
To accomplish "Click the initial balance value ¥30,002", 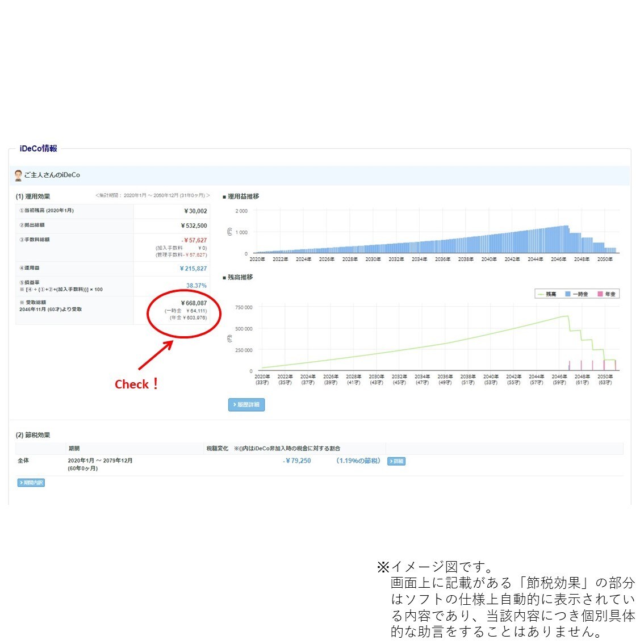I will (x=195, y=211).
